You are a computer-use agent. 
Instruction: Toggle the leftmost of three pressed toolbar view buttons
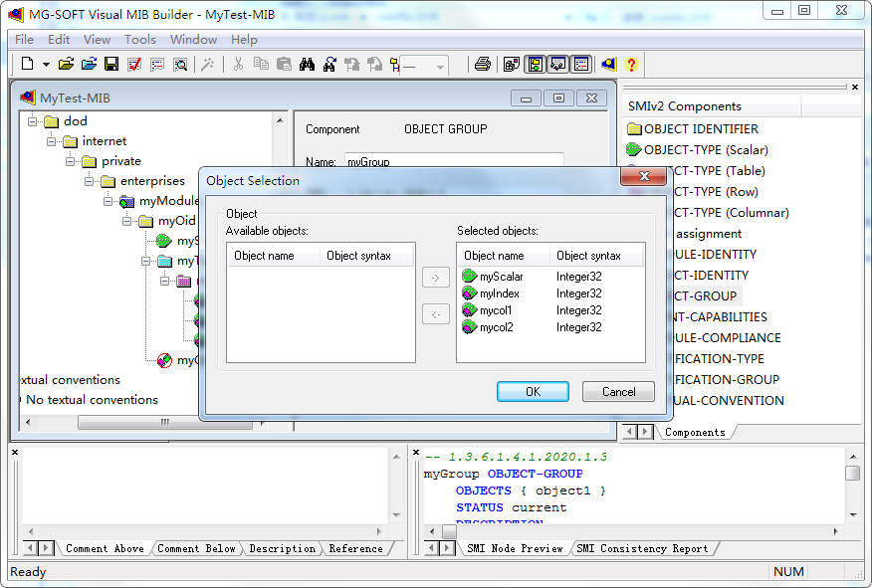(x=536, y=64)
